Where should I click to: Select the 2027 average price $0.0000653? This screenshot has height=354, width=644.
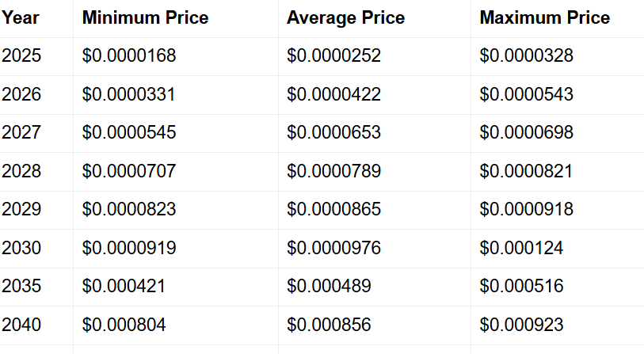click(x=333, y=132)
